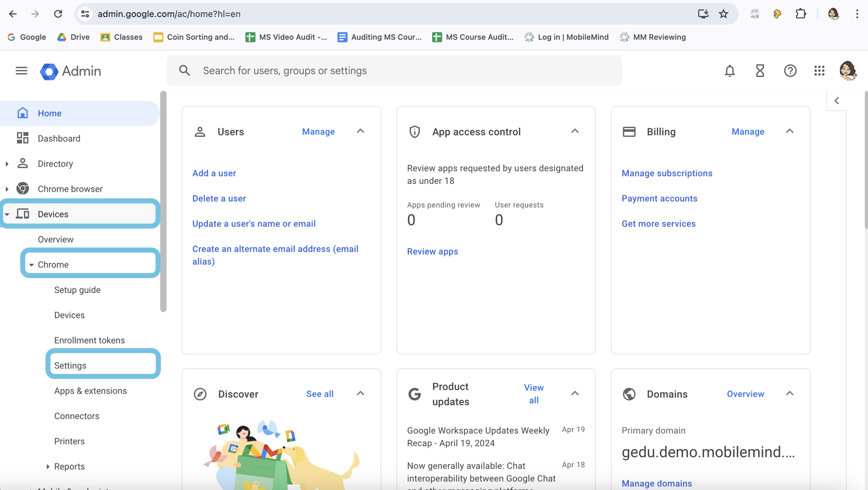This screenshot has width=868, height=490.
Task: Open the notifications bell
Action: [729, 71]
